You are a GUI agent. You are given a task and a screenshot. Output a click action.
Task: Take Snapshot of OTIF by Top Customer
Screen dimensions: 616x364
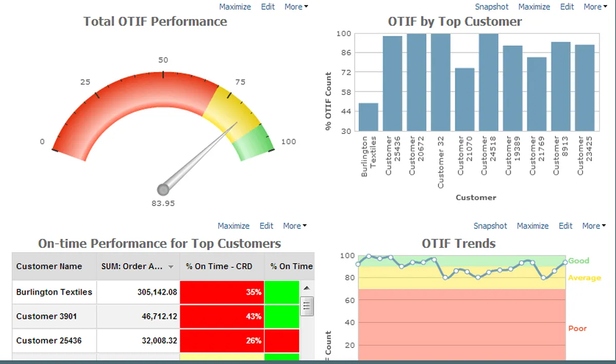point(492,7)
